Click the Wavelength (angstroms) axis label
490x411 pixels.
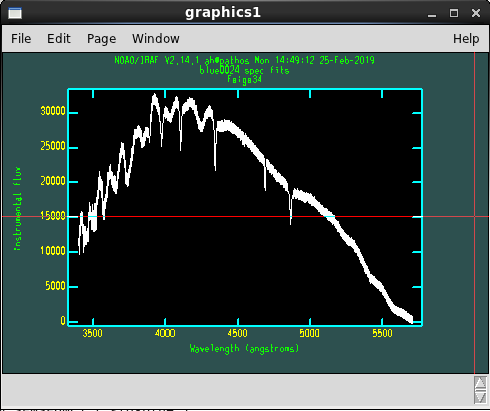pyautogui.click(x=244, y=349)
